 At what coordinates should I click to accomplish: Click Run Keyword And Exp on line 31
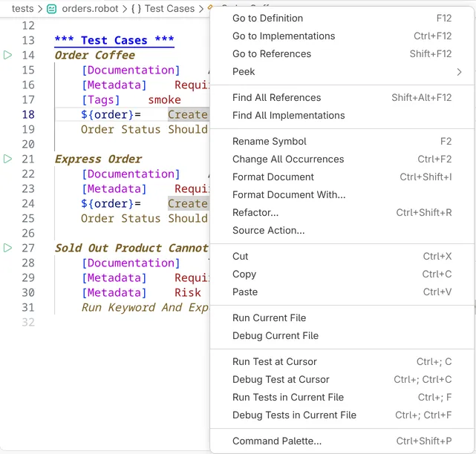[145, 308]
